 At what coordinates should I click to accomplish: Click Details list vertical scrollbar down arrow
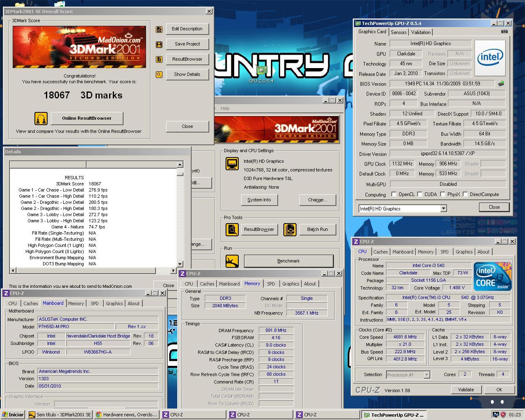click(180, 264)
